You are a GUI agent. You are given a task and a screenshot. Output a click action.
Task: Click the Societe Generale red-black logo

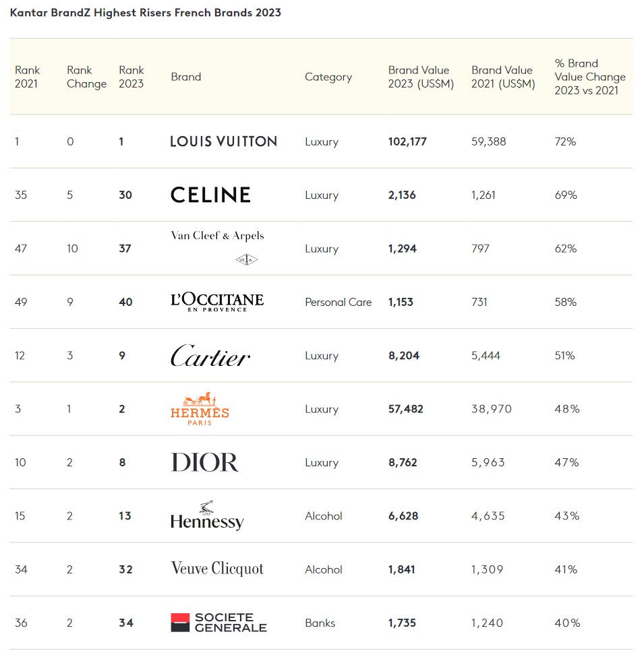[x=218, y=623]
